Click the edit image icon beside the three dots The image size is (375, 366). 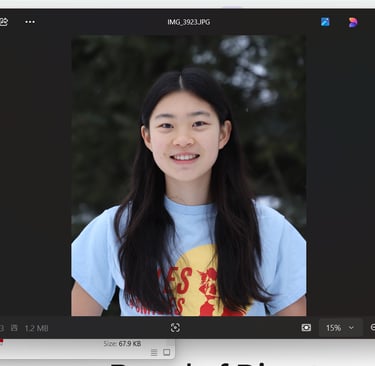tap(4, 22)
